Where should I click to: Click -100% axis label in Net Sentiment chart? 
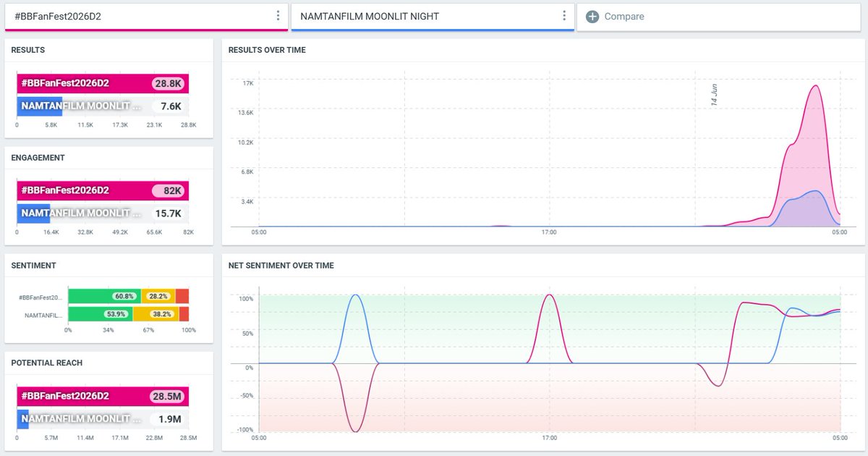click(244, 430)
